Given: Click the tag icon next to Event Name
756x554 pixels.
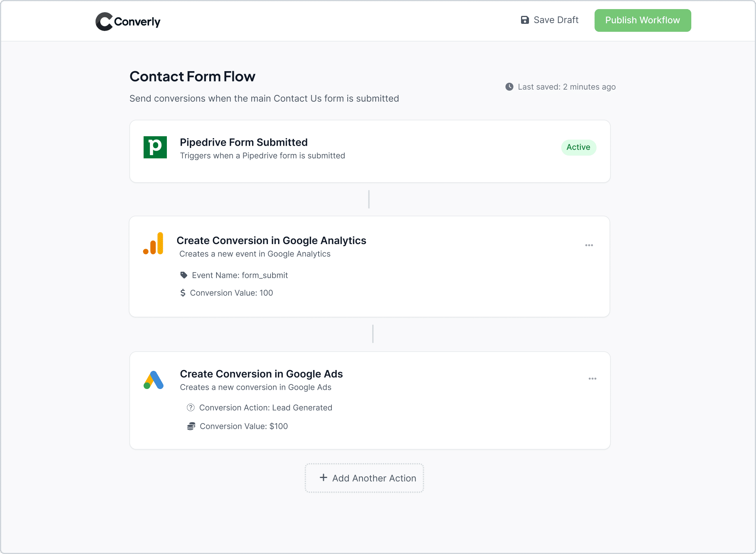Looking at the screenshot, I should [x=184, y=275].
